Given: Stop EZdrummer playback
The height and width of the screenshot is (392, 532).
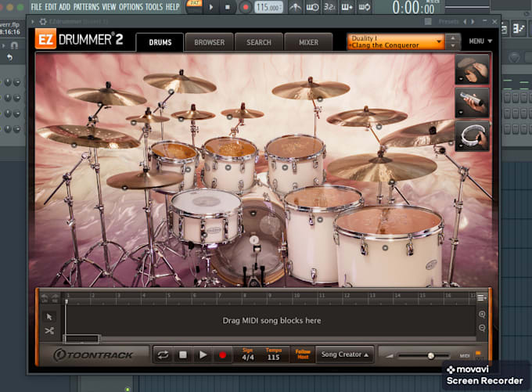Looking at the screenshot, I should [x=183, y=355].
